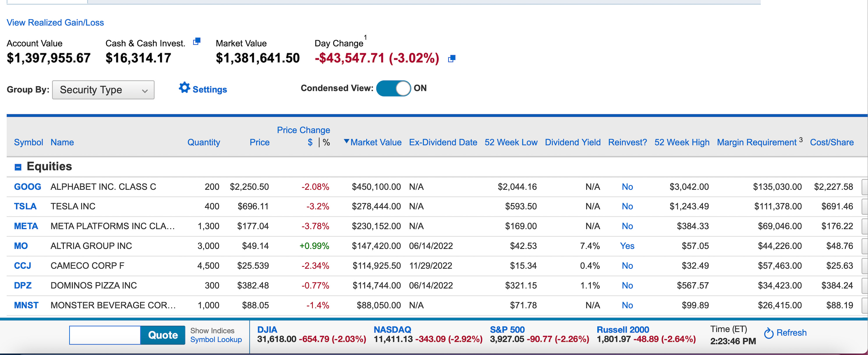Sort by Margin Requirement column
Screen dimensions: 868x355
pyautogui.click(x=757, y=143)
